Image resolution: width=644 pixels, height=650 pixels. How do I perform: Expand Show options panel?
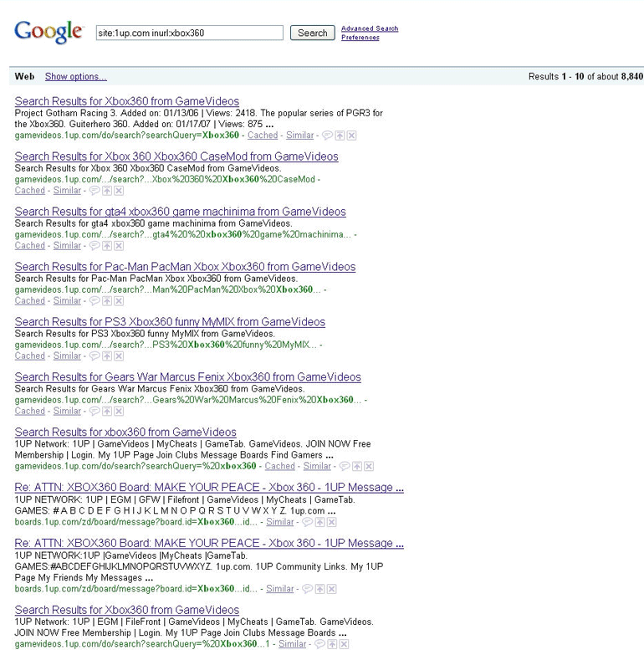pyautogui.click(x=76, y=76)
